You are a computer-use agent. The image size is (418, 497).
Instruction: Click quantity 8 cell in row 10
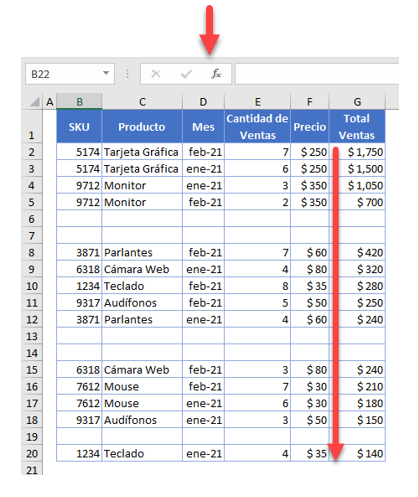pyautogui.click(x=258, y=286)
